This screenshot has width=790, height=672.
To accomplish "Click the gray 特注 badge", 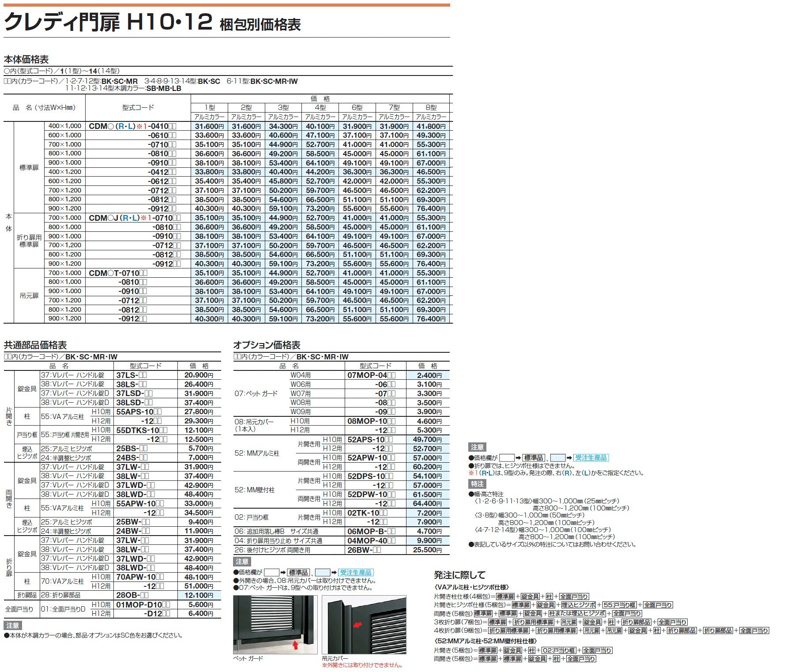I will pos(477,484).
